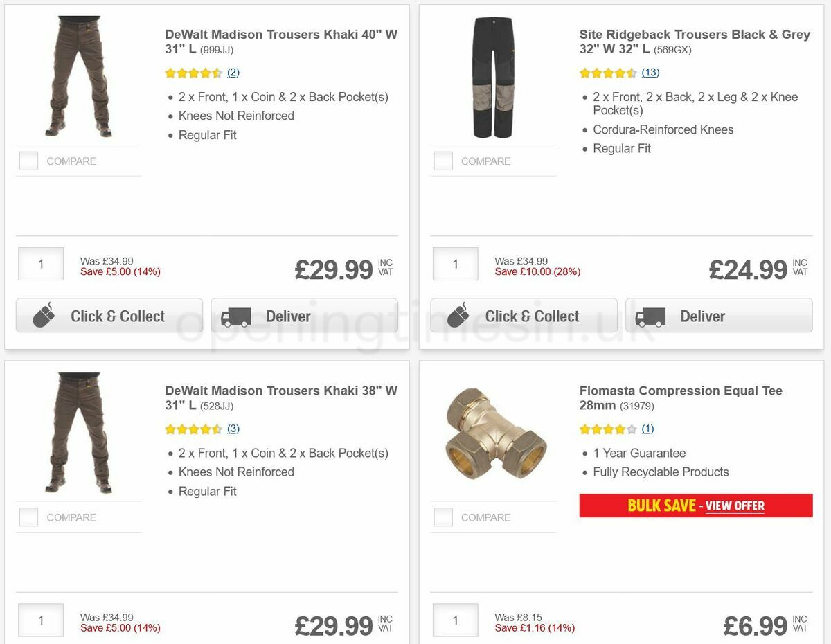Image resolution: width=831 pixels, height=644 pixels.
Task: Click the truck icon on DeWalt Madison 40" Deliver button
Action: 235,315
